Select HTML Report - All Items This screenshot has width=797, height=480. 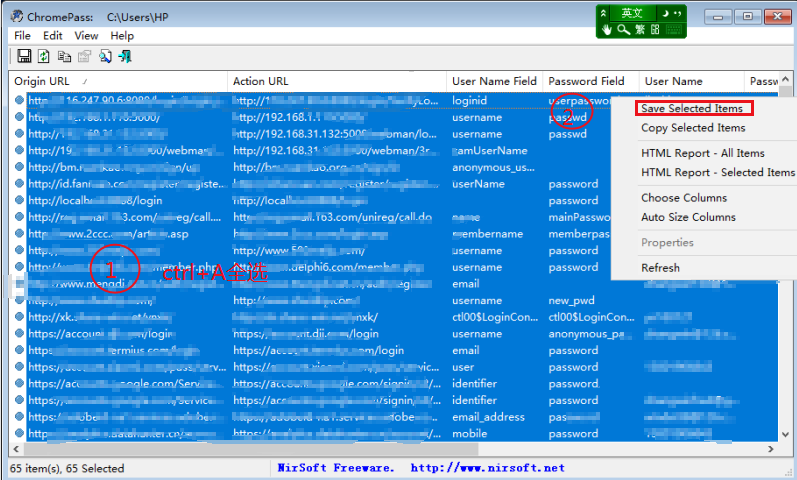pos(702,153)
